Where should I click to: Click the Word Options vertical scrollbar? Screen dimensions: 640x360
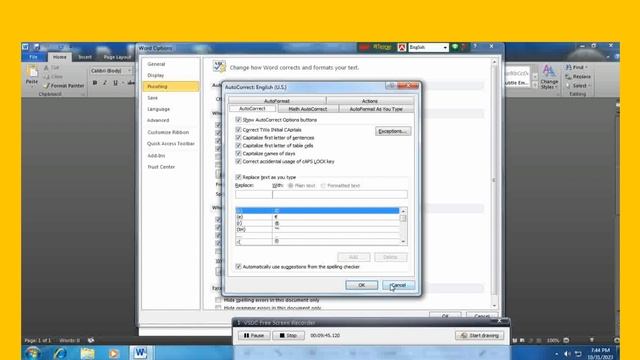click(494, 184)
